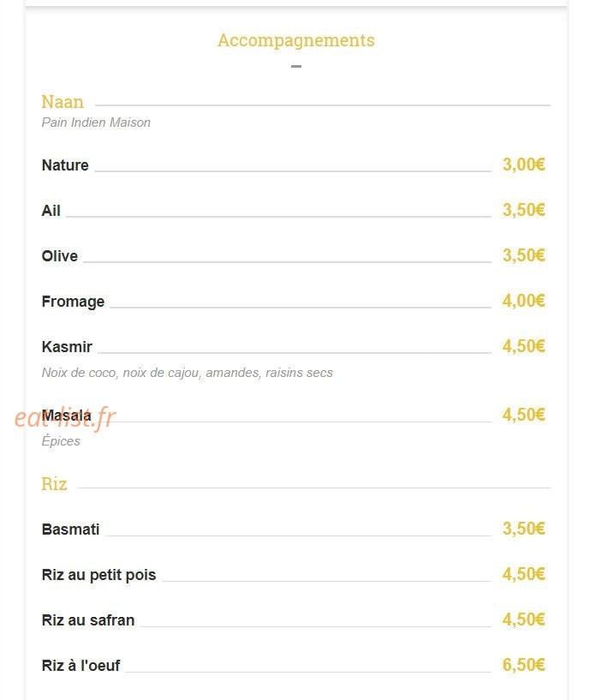Click the Masala naan item
The width and height of the screenshot is (596, 700).
coord(67,416)
